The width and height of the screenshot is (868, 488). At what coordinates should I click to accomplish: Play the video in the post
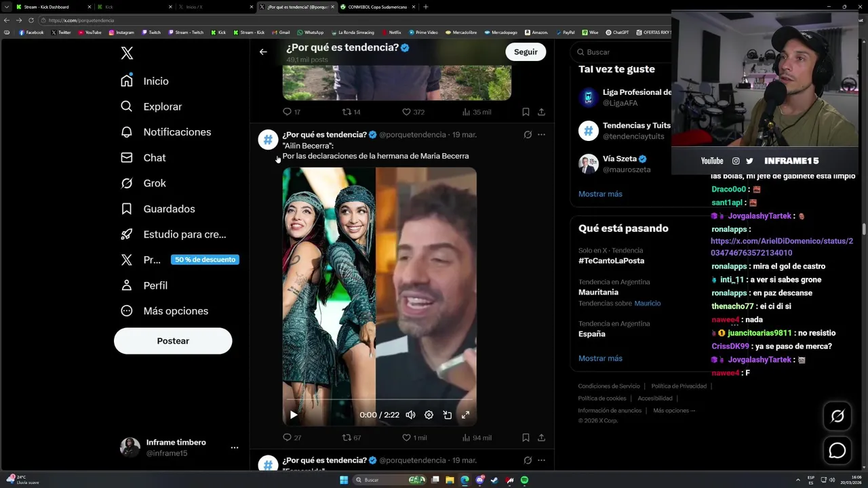(294, 415)
